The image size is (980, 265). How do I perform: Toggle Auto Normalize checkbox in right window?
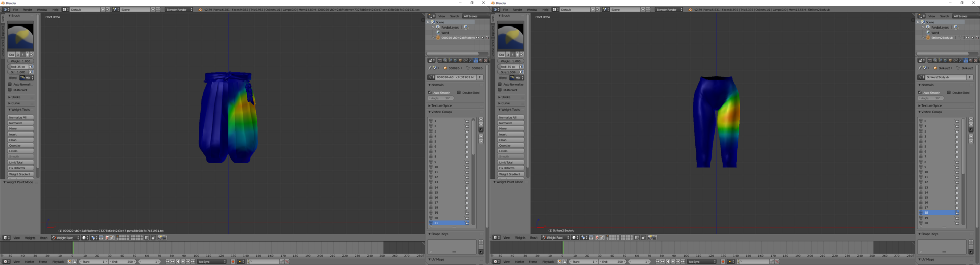[500, 84]
